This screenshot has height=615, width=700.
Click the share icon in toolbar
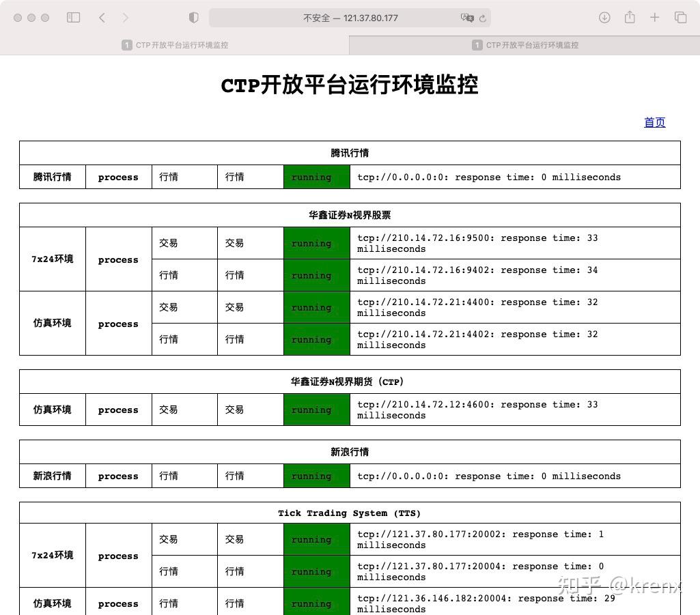point(630,17)
